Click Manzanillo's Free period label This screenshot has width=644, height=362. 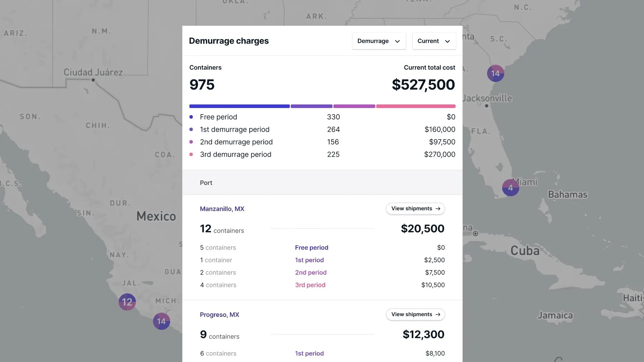(x=312, y=248)
